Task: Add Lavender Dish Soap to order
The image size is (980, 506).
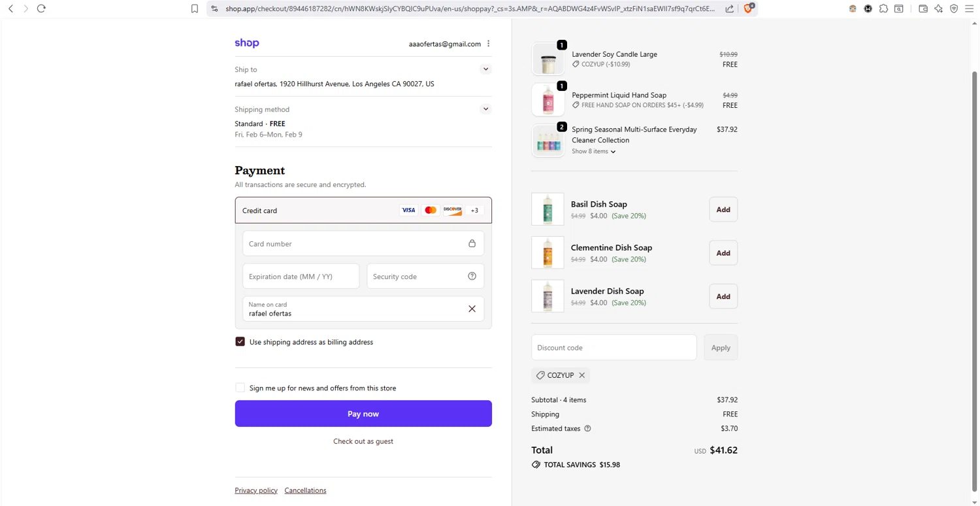Action: point(723,297)
